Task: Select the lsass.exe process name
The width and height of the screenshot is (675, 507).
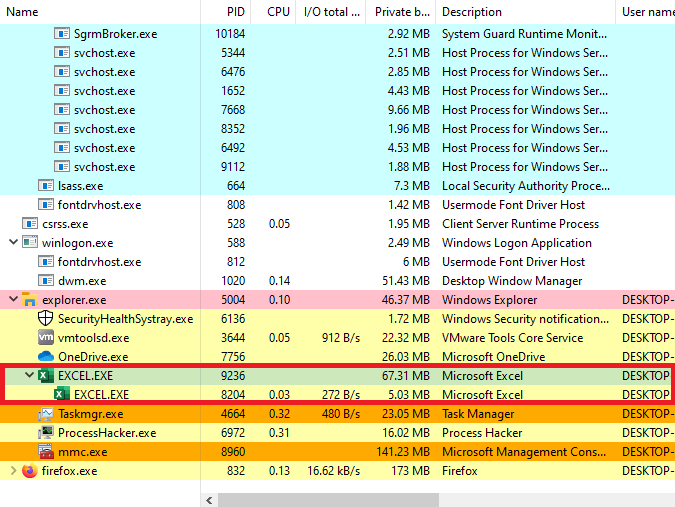Action: tap(81, 185)
